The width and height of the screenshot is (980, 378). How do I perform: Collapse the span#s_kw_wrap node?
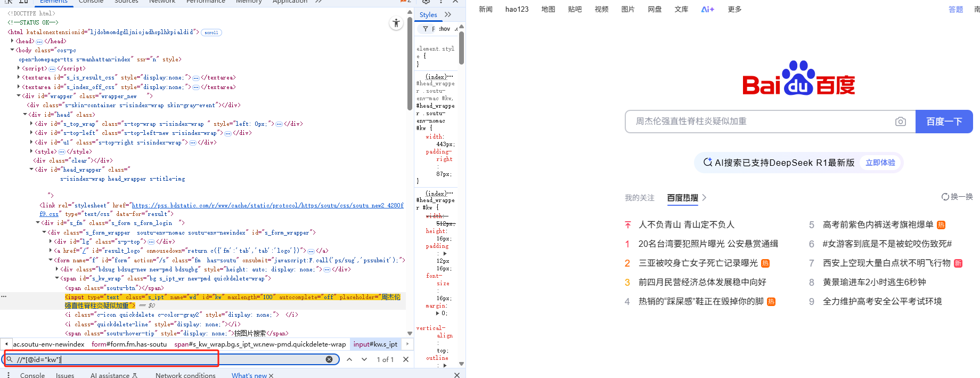[57, 278]
